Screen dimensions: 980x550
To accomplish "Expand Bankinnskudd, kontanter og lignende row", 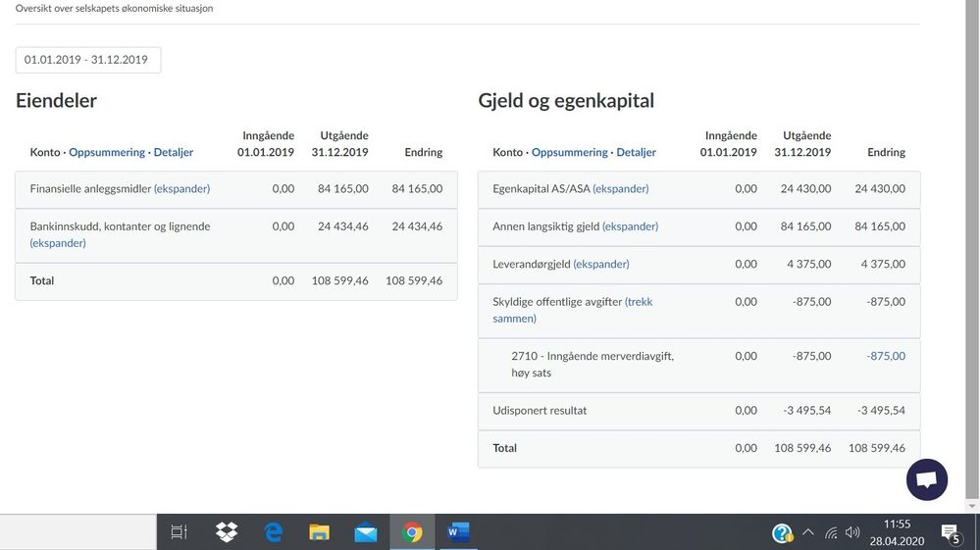I will (58, 243).
